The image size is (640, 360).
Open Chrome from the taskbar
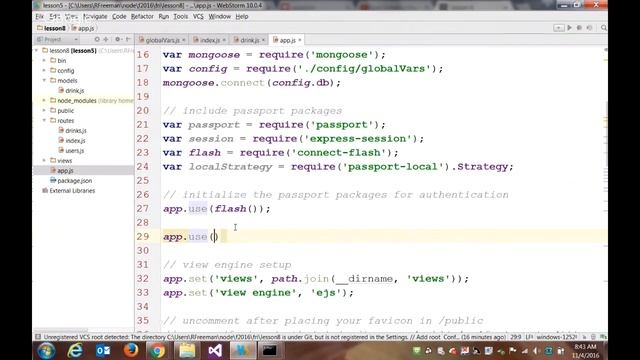[158, 351]
